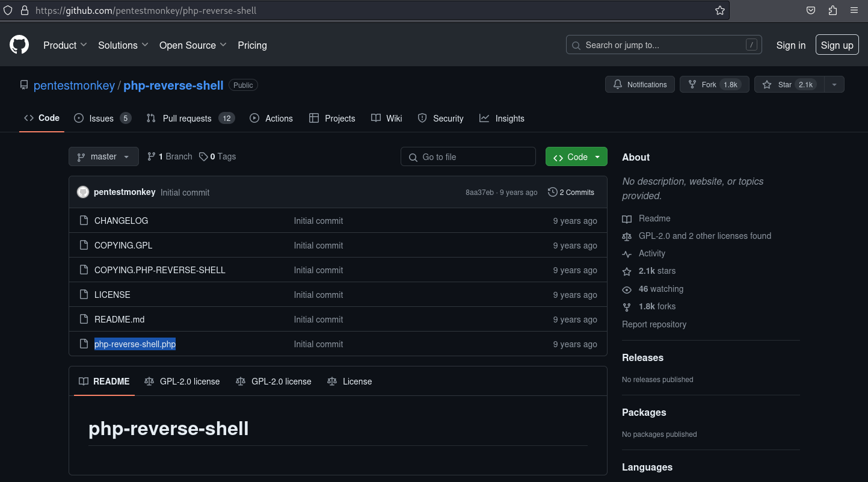Click the file icon beside LICENSE
868x482 pixels.
pos(84,294)
